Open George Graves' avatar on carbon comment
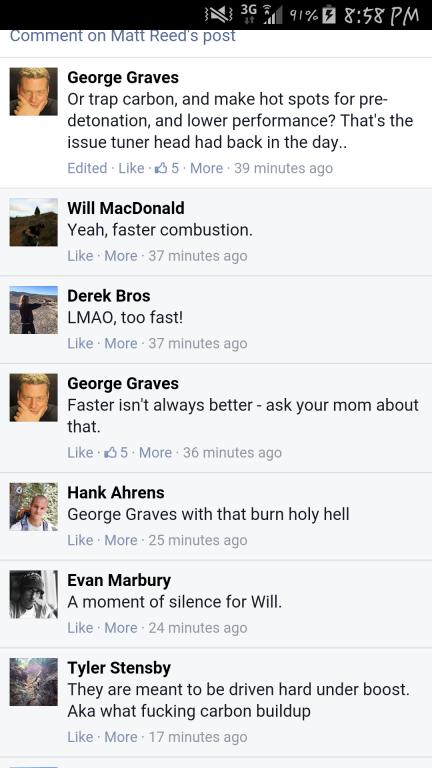 [33, 92]
